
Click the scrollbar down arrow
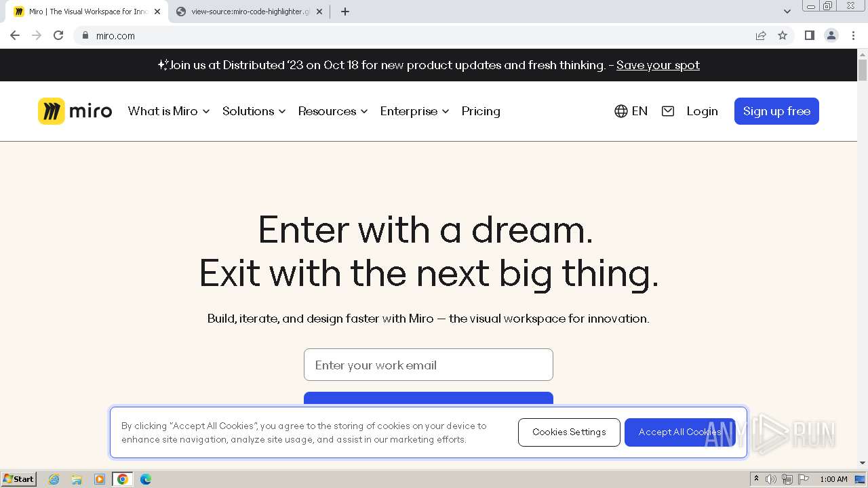coord(863,463)
